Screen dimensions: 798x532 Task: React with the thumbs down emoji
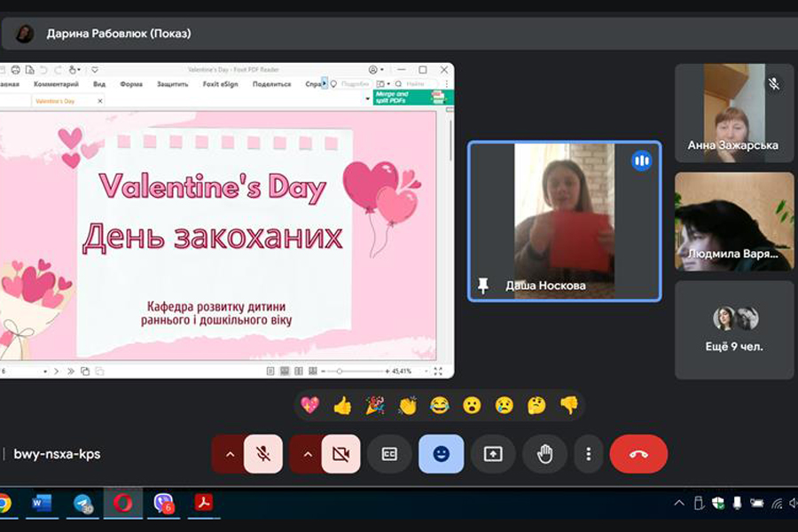pos(569,405)
